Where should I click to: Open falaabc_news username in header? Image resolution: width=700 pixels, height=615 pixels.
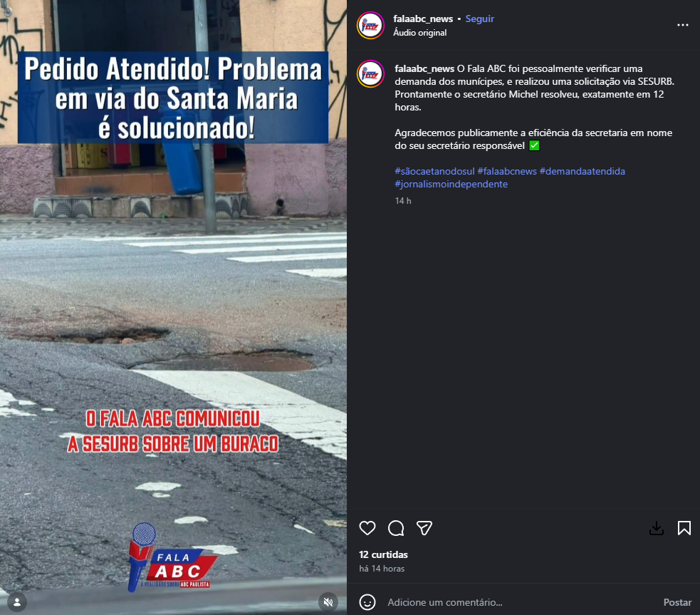coord(423,19)
